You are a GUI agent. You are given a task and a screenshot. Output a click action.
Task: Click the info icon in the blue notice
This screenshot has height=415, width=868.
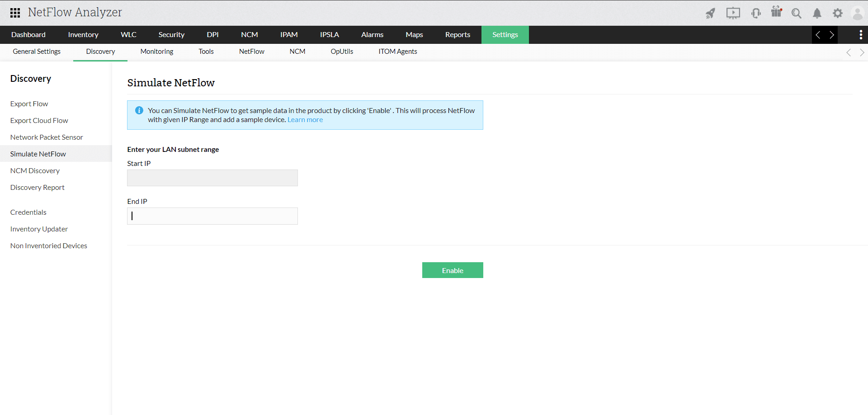[139, 110]
